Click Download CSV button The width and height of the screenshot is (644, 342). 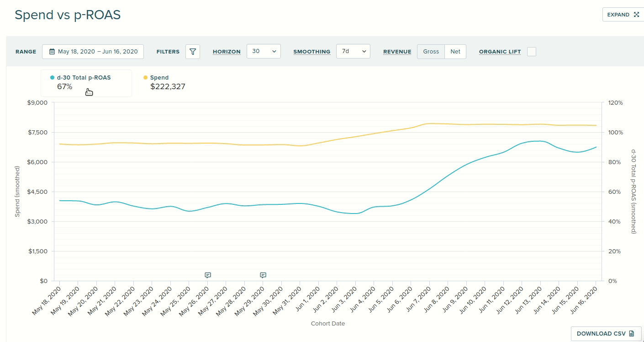tap(606, 334)
